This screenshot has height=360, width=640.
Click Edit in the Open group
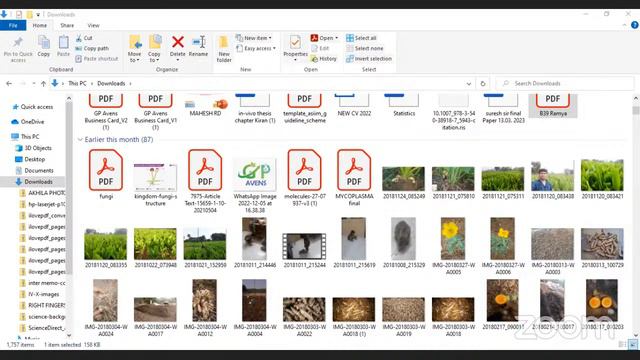click(320, 48)
